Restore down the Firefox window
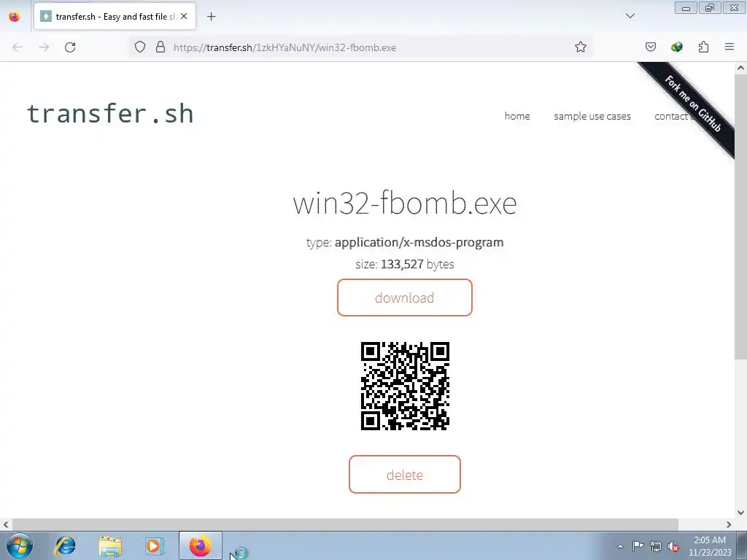The image size is (747, 560). (710, 8)
